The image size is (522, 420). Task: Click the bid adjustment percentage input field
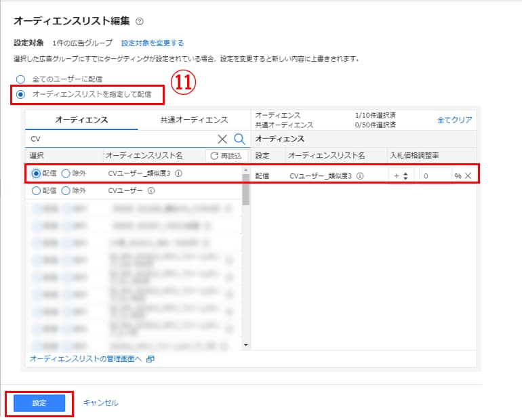[x=435, y=175]
